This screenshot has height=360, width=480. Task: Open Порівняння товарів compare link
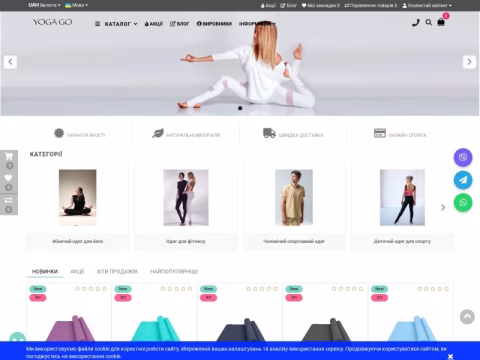[371, 5]
